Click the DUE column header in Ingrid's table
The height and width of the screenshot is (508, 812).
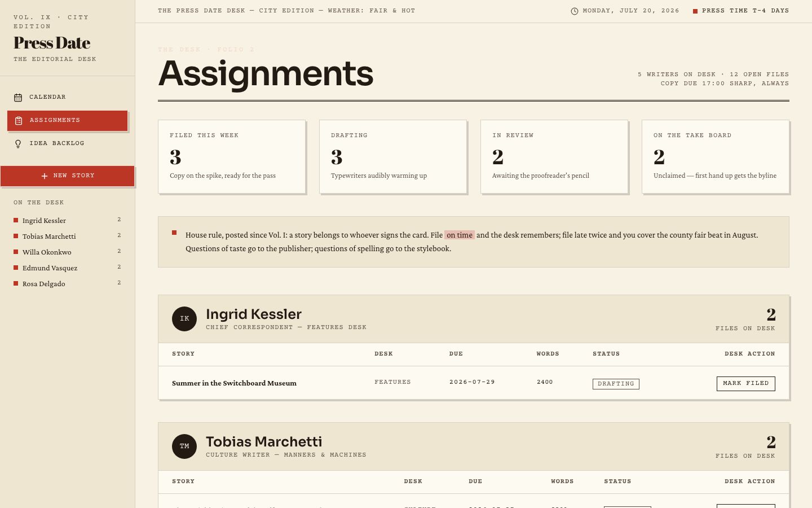pyautogui.click(x=456, y=354)
